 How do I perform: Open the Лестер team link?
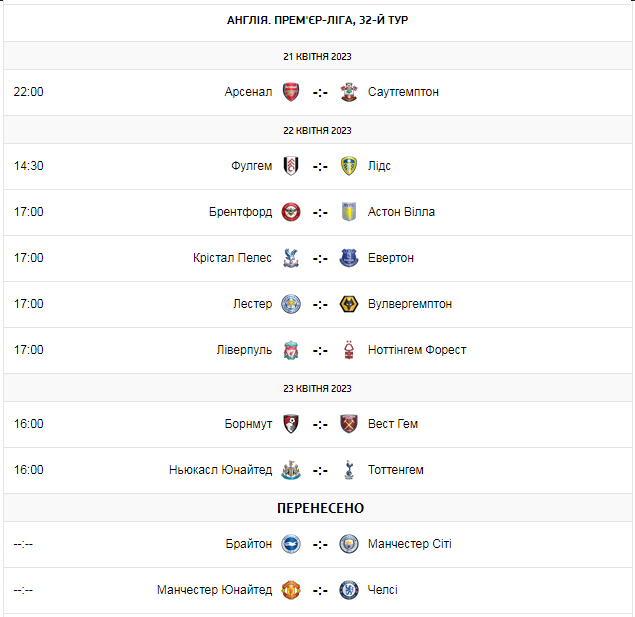click(252, 304)
